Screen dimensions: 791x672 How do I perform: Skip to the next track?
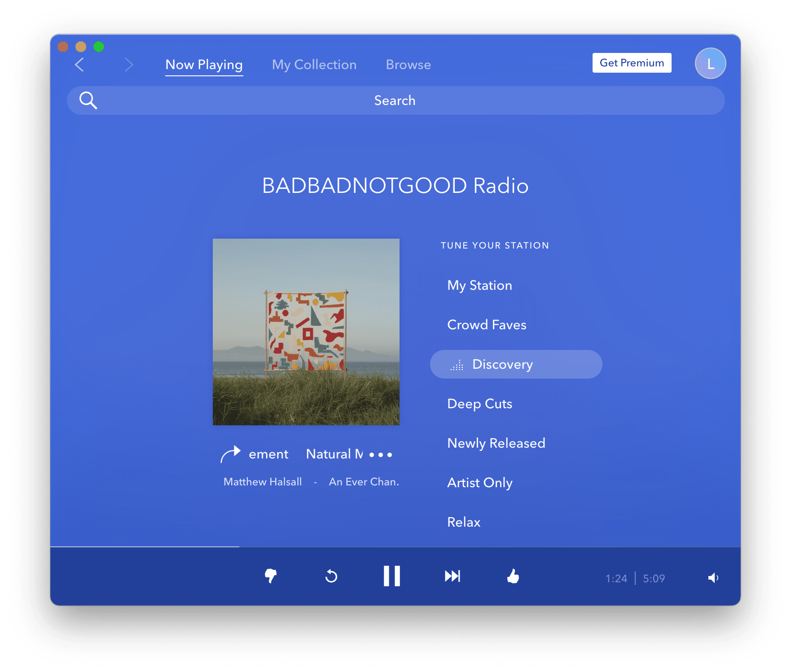click(453, 576)
